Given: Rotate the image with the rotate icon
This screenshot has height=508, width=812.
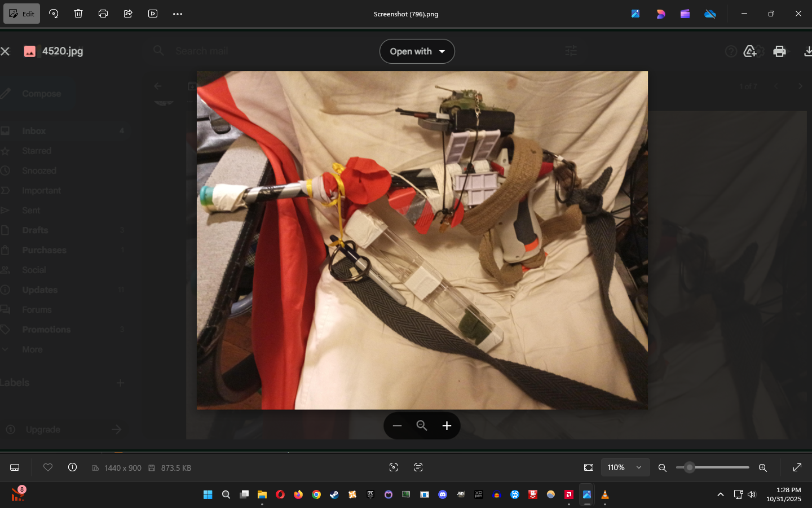Looking at the screenshot, I should tap(54, 14).
